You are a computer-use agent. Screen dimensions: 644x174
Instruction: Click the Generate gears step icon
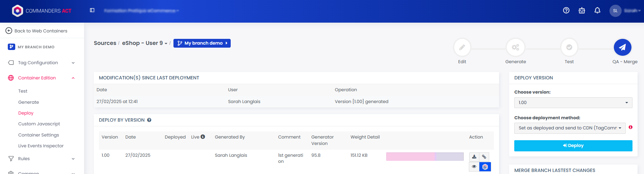[x=515, y=48]
